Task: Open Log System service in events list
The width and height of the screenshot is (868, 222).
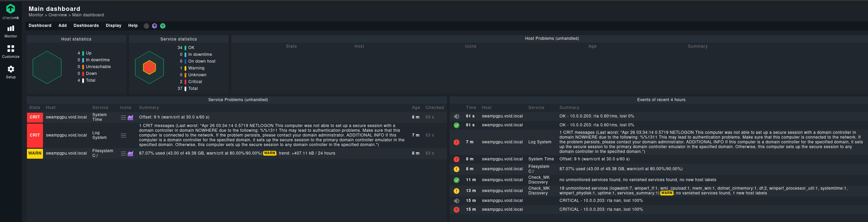Action: click(540, 142)
